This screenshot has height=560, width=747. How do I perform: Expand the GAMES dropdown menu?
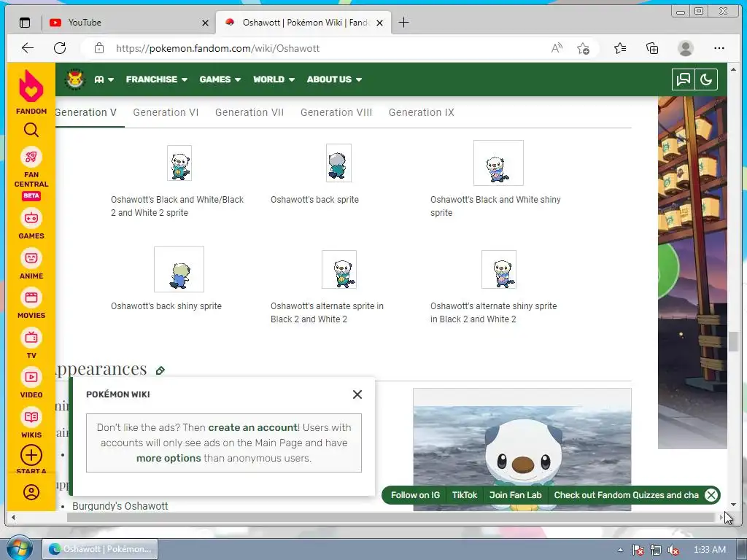point(220,79)
